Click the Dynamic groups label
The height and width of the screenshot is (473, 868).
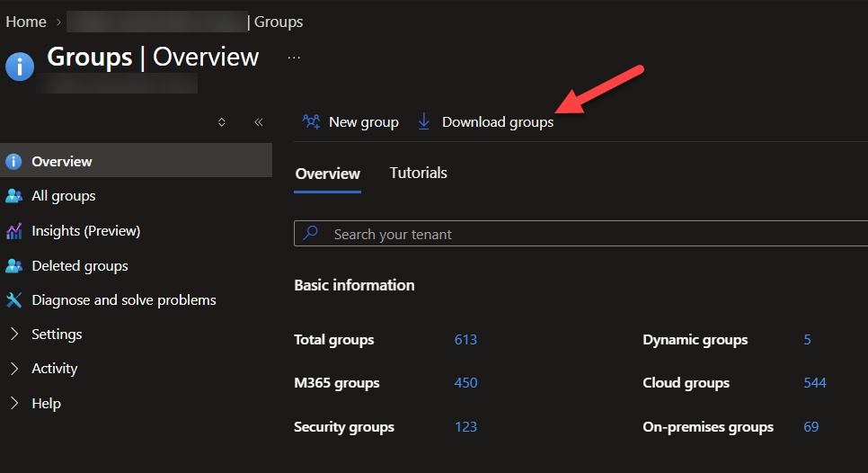tap(695, 340)
